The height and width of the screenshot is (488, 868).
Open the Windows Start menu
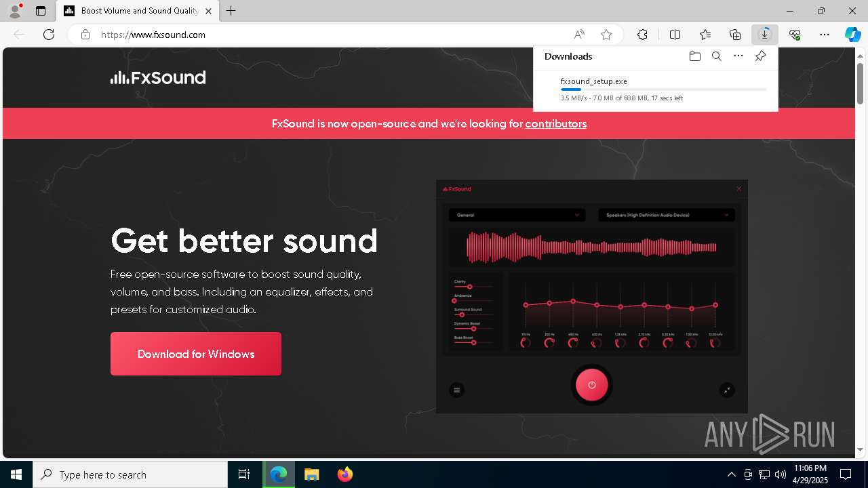click(16, 474)
